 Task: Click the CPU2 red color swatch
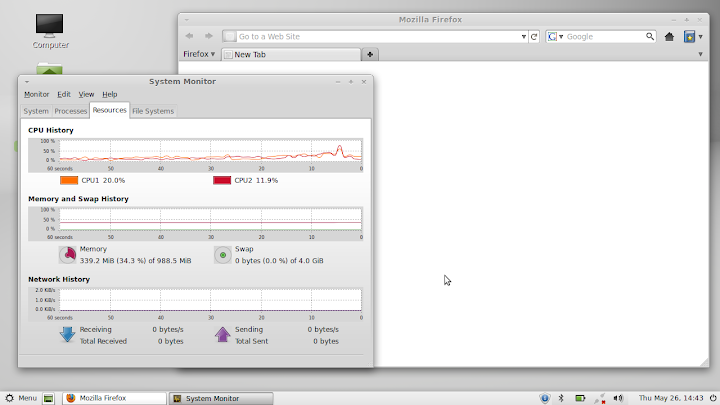click(x=222, y=180)
